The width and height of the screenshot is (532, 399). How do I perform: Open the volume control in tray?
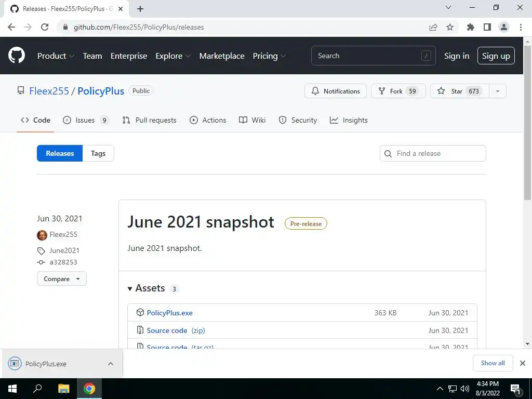[465, 389]
